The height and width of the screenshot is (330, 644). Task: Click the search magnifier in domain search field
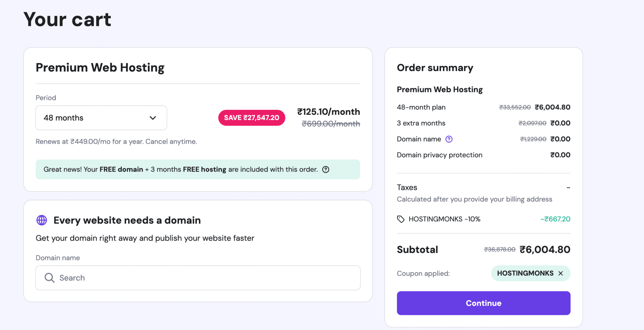[x=49, y=278]
